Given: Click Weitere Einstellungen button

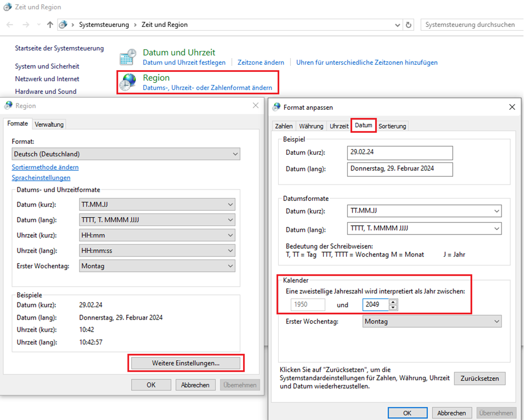Looking at the screenshot, I should [185, 363].
